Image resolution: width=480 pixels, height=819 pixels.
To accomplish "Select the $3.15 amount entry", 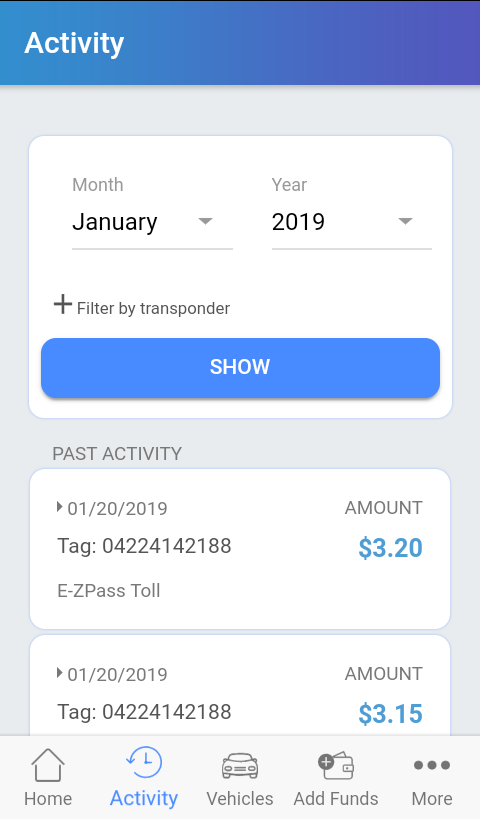I will (390, 713).
